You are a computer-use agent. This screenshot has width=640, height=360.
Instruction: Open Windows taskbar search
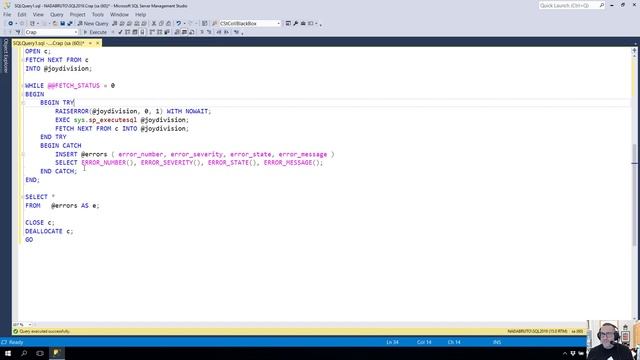24,353
